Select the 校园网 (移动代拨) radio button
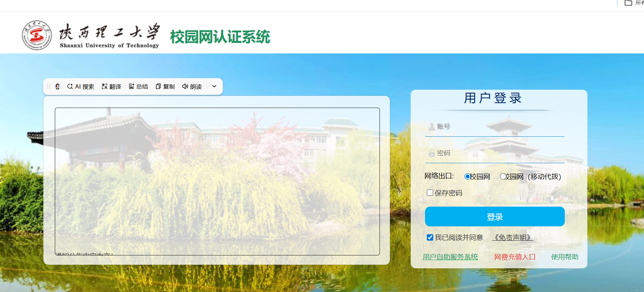 pos(503,176)
